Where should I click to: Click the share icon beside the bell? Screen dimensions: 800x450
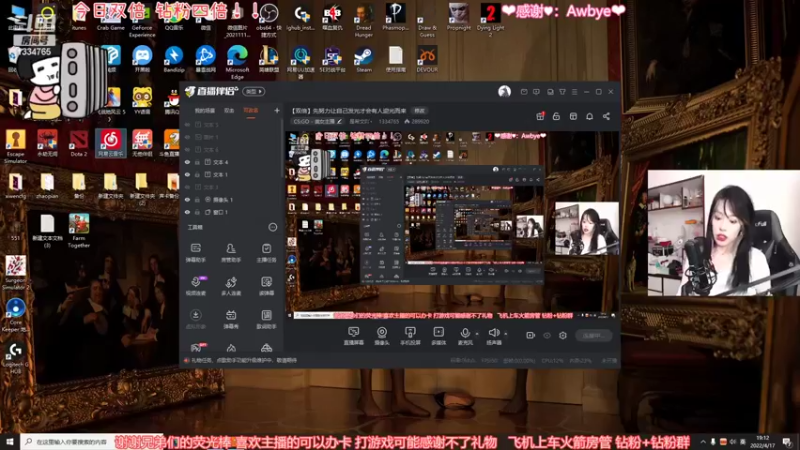(606, 116)
